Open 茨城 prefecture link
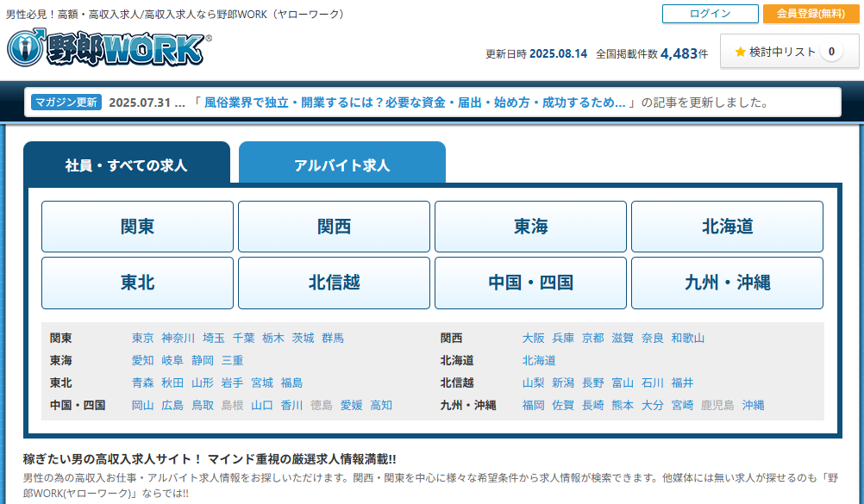Viewport: 864px width, 504px height. (303, 339)
